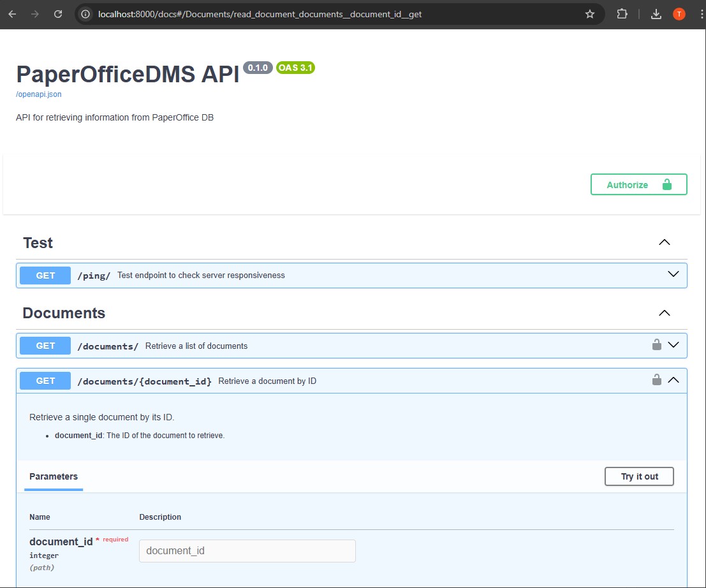Click the Description column header
Image resolution: width=706 pixels, height=588 pixels.
[160, 517]
